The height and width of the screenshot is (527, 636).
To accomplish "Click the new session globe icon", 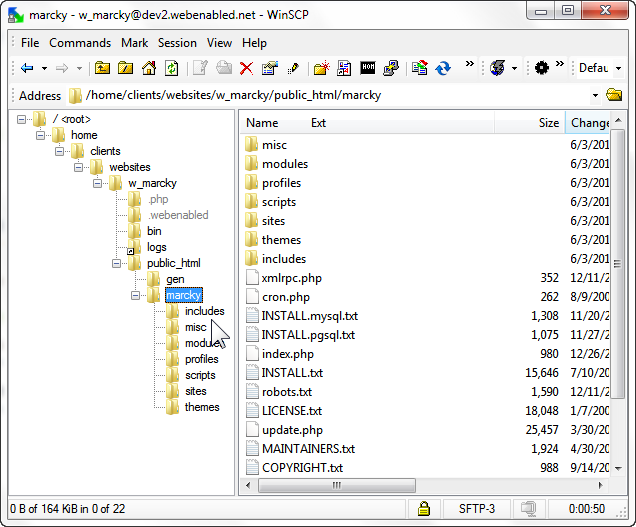I will point(497,68).
